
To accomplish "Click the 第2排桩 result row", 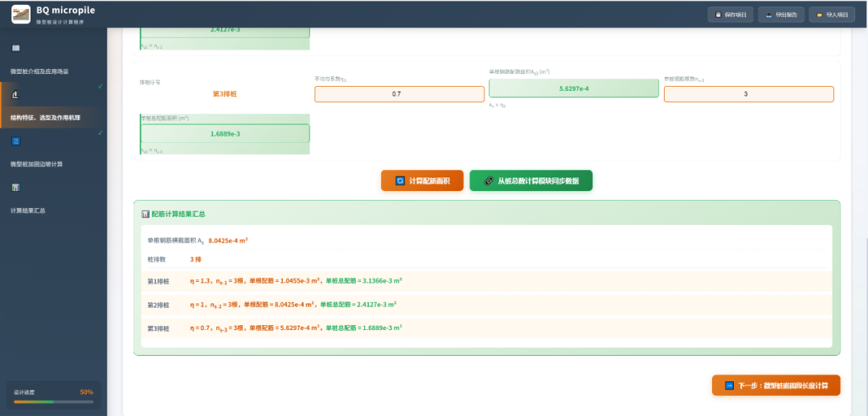I will pos(486,305).
